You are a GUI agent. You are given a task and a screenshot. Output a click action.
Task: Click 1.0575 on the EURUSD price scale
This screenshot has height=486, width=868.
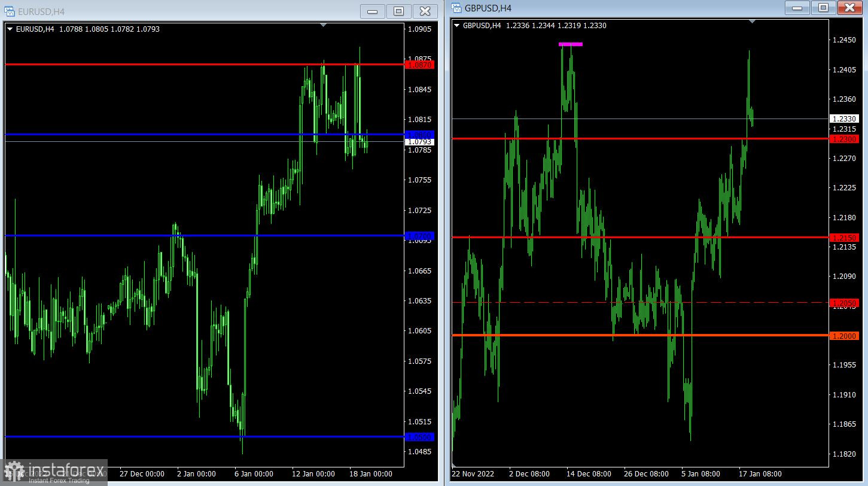(419, 362)
